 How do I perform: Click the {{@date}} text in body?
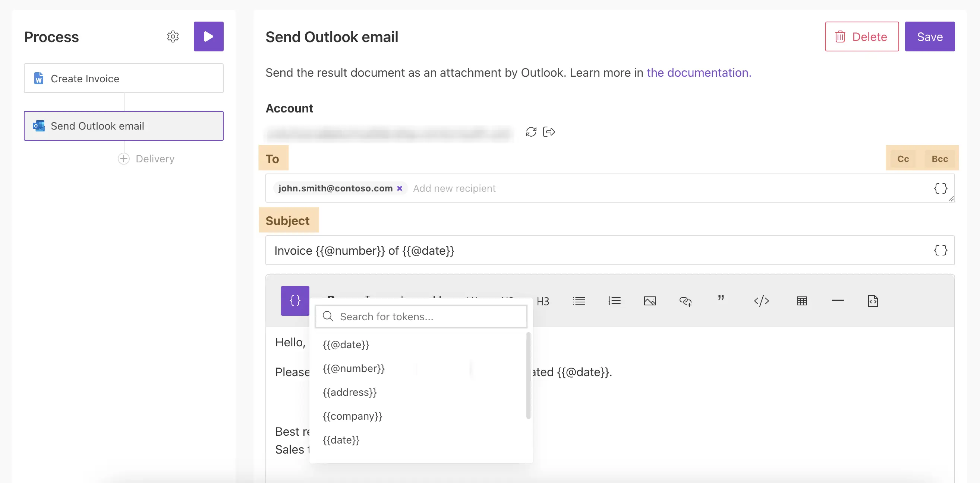tap(583, 372)
